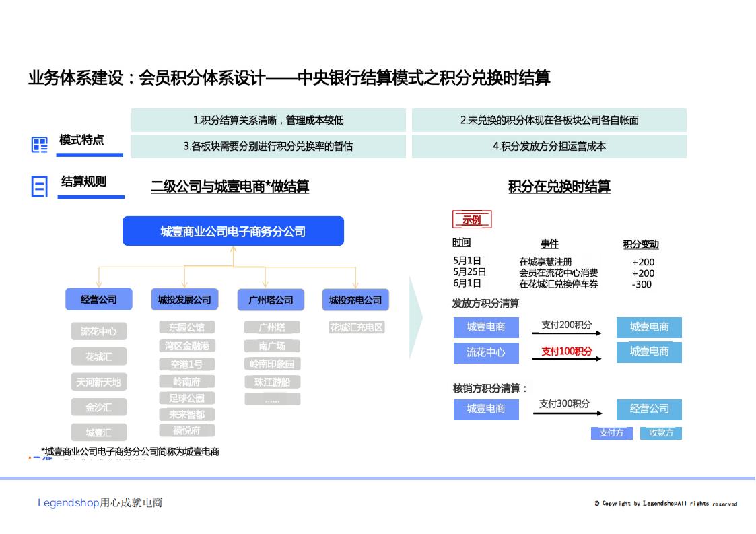756x534 pixels.
Task: Click the document icon beside 结算规则
Action: 40,187
